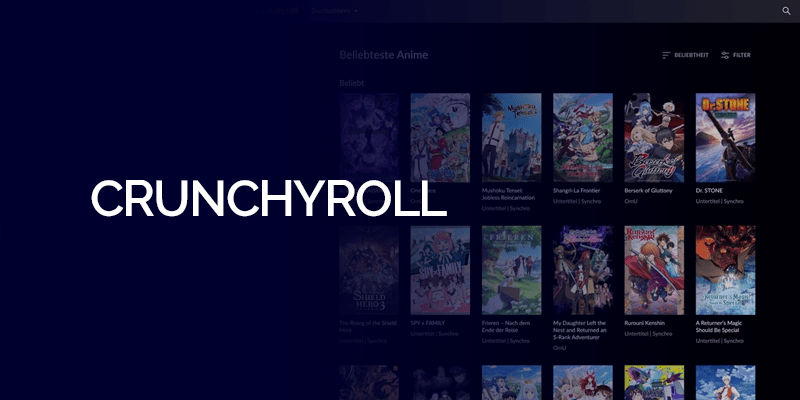Click the Berserk of Gluttony title link
This screenshot has height=400, width=800.
tap(648, 190)
